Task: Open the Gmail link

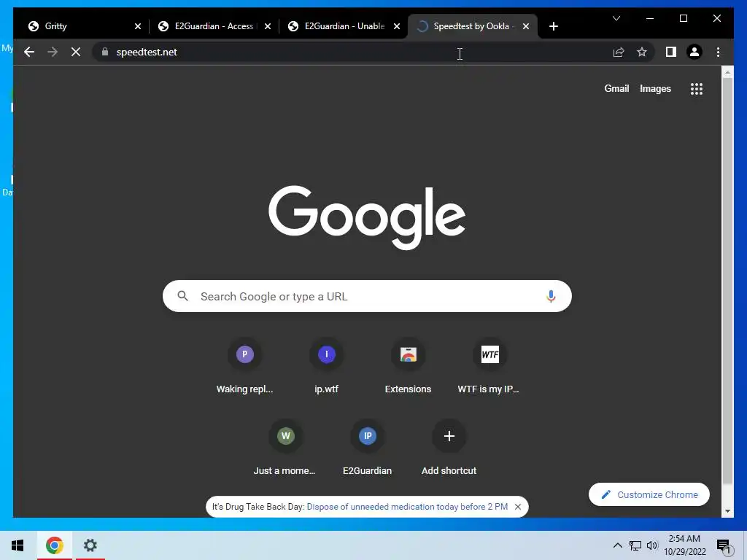Action: click(x=616, y=88)
